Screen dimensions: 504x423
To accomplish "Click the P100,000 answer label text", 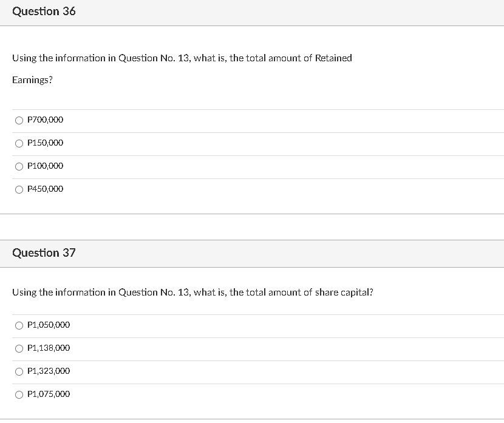I will point(45,166).
